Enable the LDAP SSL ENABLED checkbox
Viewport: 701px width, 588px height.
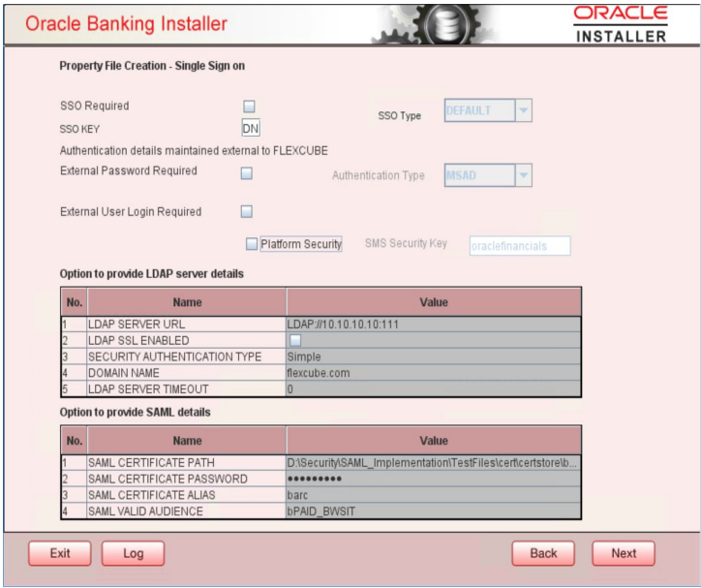[x=295, y=340]
